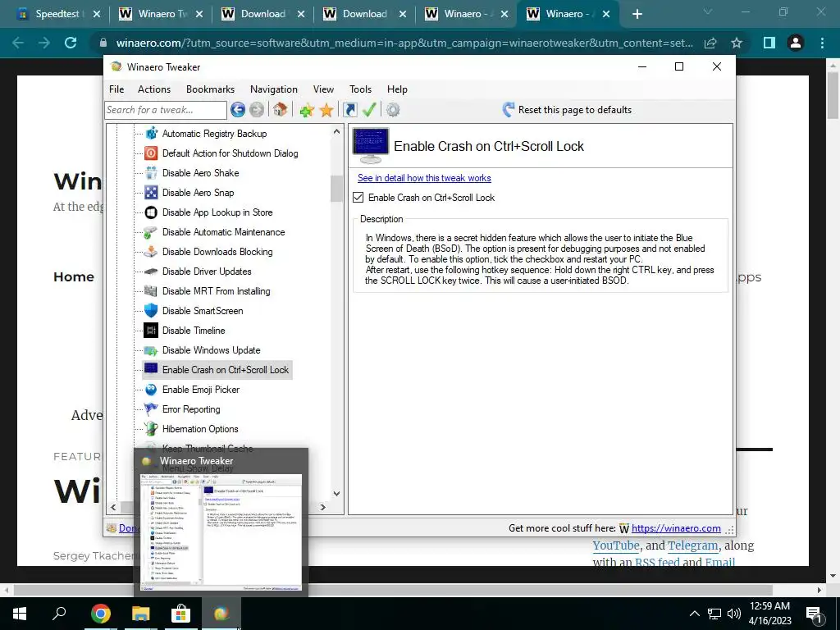Click tree list scroll down arrow

336,493
